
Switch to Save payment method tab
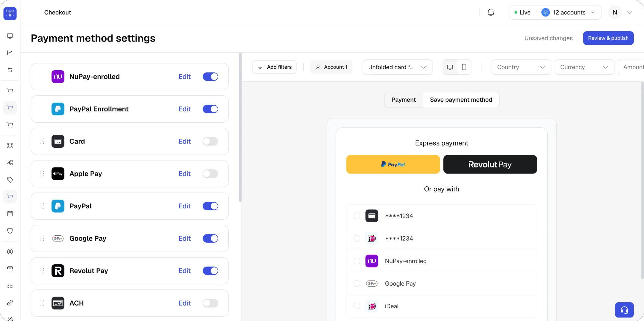tap(461, 100)
